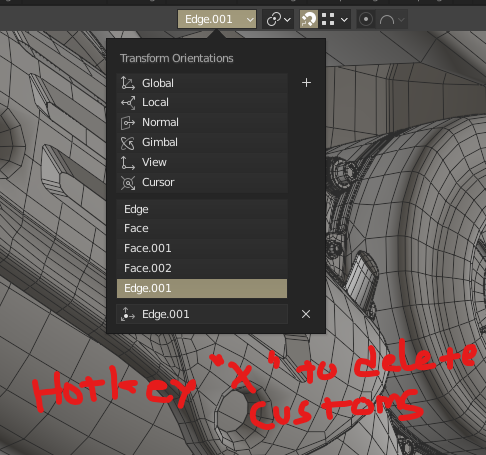Image resolution: width=486 pixels, height=455 pixels.
Task: Delete custom orientation with X button
Action: (306, 314)
